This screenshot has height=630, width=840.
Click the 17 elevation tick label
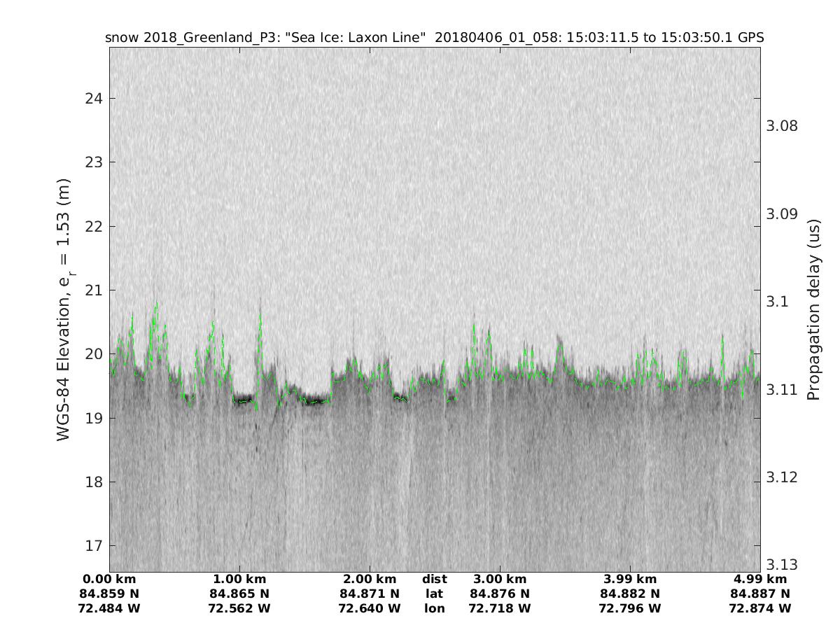[94, 546]
